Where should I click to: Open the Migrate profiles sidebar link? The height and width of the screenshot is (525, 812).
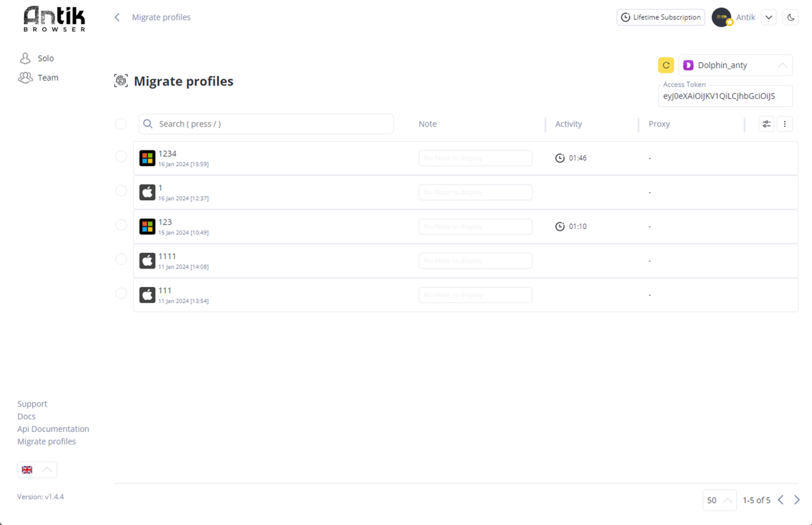tap(47, 441)
